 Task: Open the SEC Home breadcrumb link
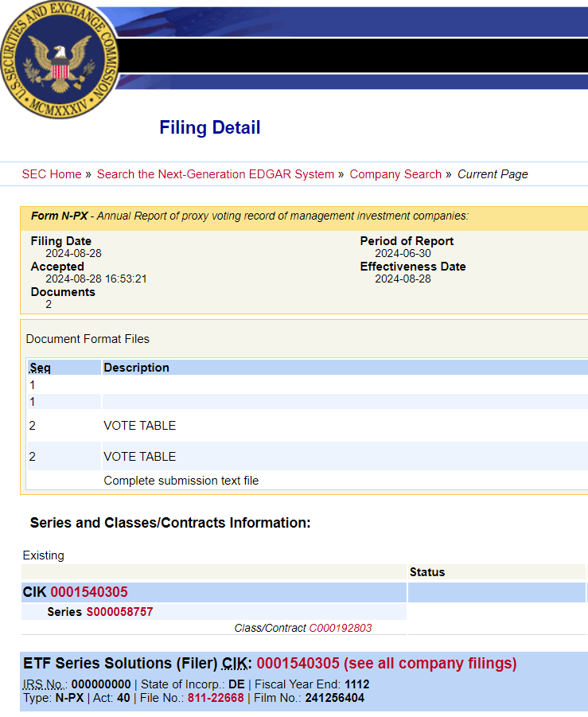(x=52, y=174)
